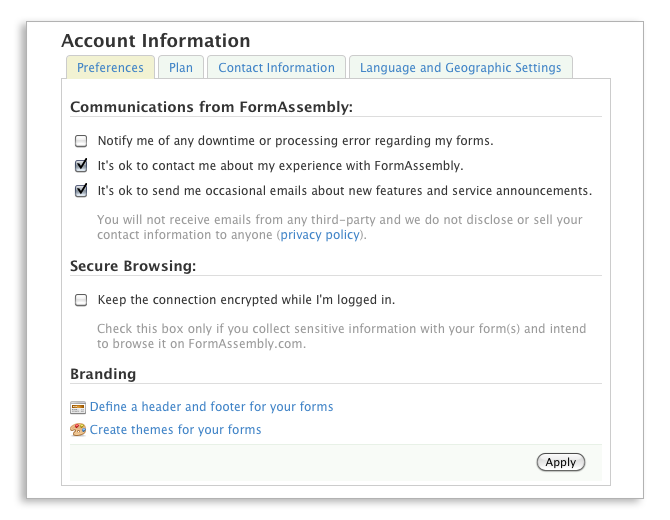Go to Language and Geographic Settings tab
Image resolution: width=670 pixels, height=520 pixels.
click(461, 68)
